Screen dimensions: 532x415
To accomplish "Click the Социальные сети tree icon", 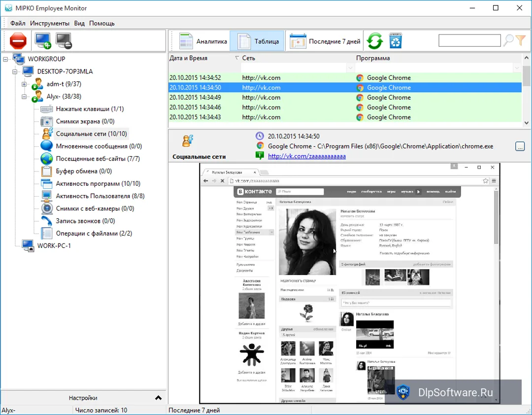I will [x=47, y=134].
